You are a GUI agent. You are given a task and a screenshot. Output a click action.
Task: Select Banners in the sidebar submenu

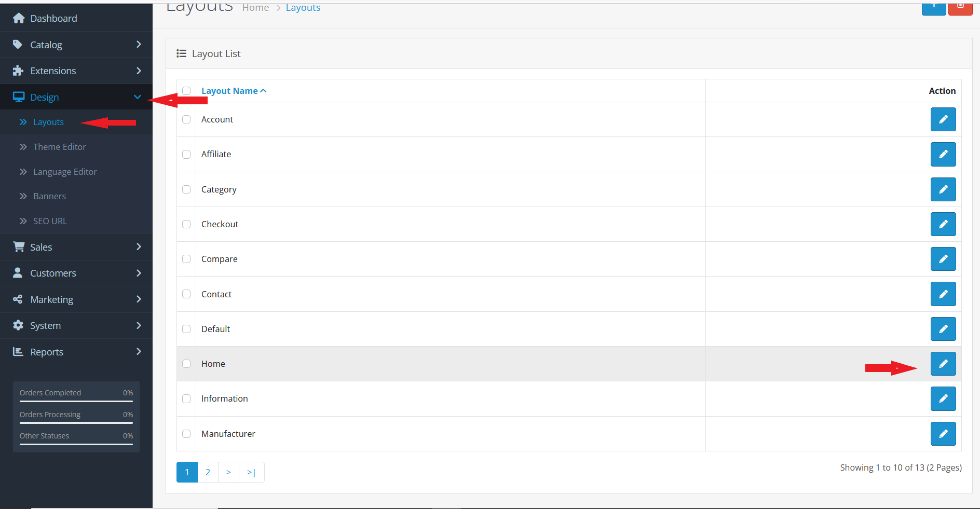coord(49,196)
